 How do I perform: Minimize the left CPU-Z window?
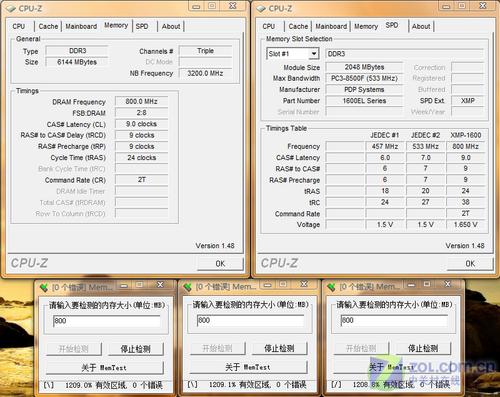coord(197,6)
